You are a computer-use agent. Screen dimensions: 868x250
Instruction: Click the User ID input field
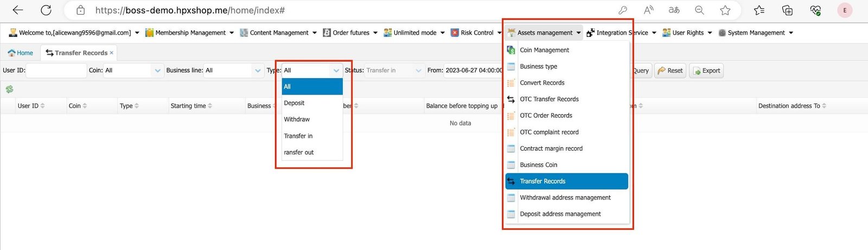point(56,71)
